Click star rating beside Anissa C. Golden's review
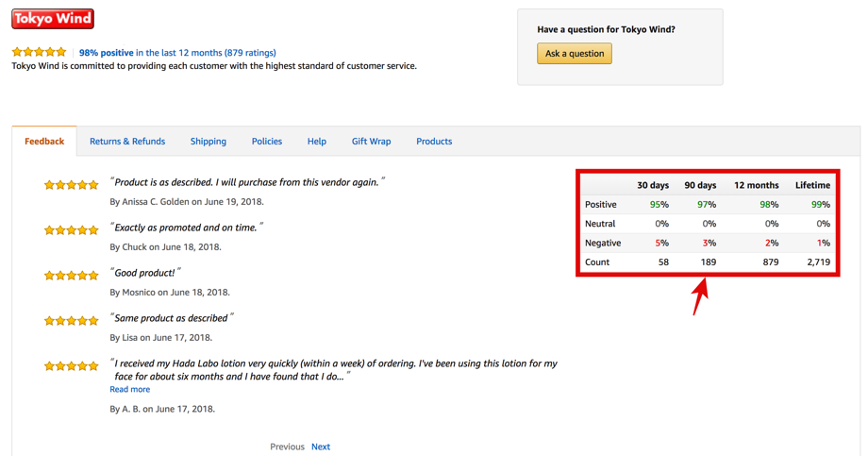The width and height of the screenshot is (868, 456). [72, 185]
